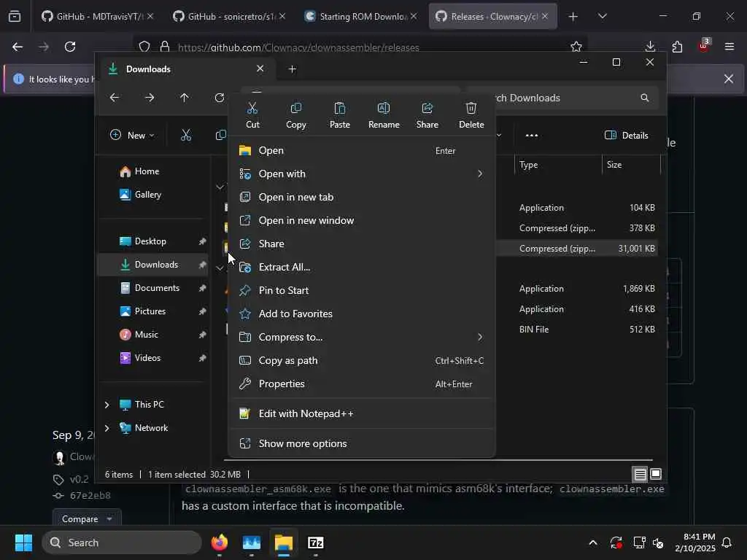Choose Copy as path

(x=362, y=360)
